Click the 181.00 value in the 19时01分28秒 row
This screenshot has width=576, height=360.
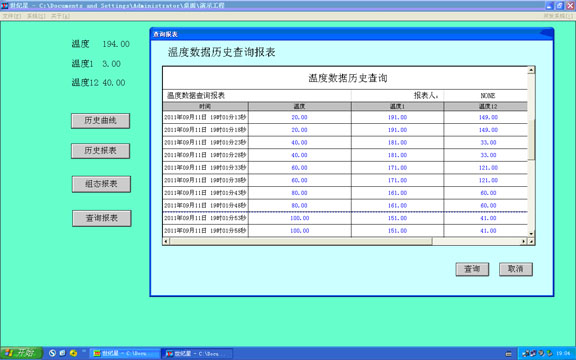tap(397, 155)
